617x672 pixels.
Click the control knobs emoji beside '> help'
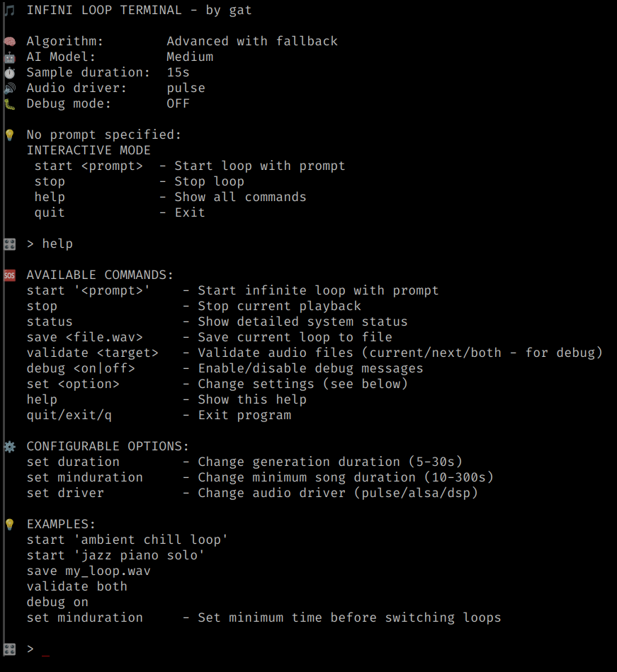[9, 244]
